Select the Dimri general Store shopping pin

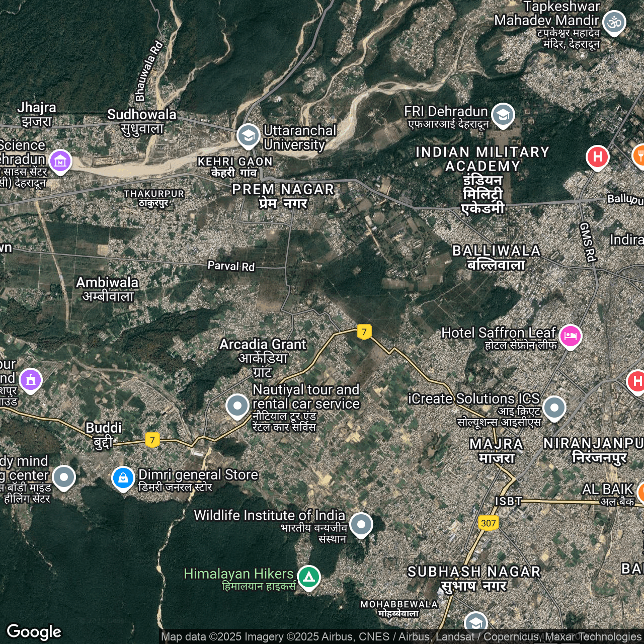[123, 478]
